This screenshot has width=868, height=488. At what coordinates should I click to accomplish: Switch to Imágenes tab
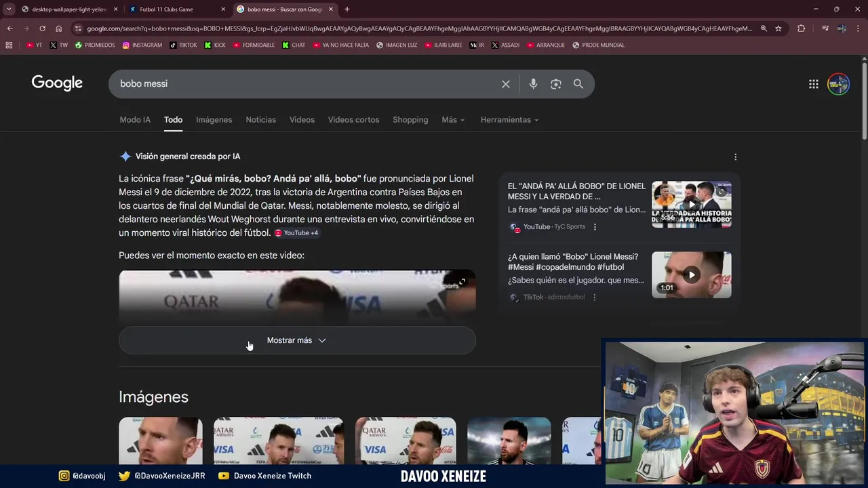tap(214, 120)
